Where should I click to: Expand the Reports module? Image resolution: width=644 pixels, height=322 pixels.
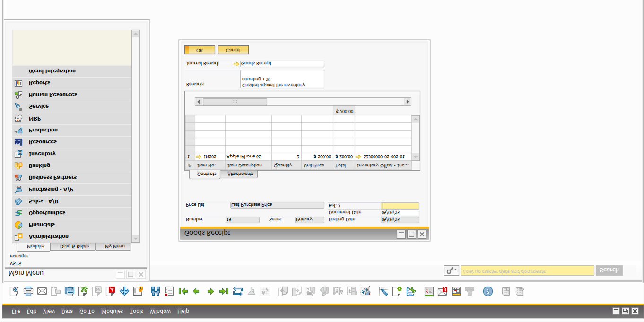[x=72, y=83]
